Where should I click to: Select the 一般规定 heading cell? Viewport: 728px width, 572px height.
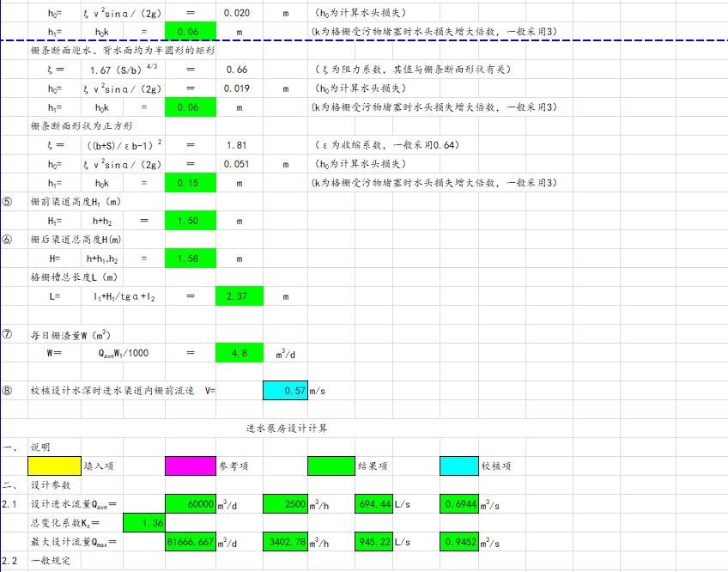point(51,561)
